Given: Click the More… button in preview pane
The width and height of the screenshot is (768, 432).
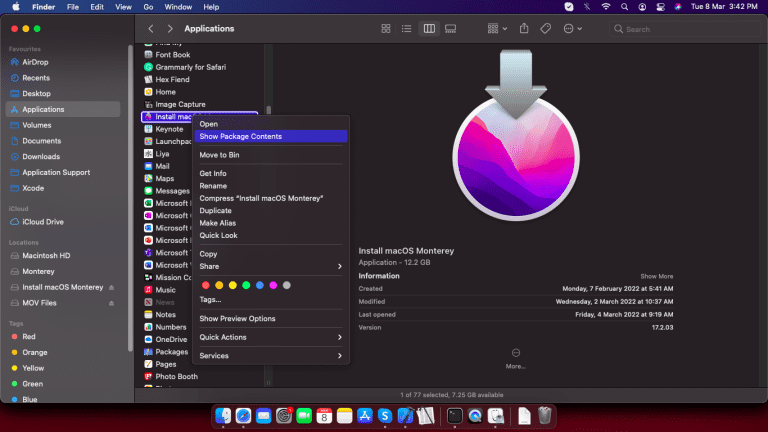Looking at the screenshot, I should [x=516, y=359].
